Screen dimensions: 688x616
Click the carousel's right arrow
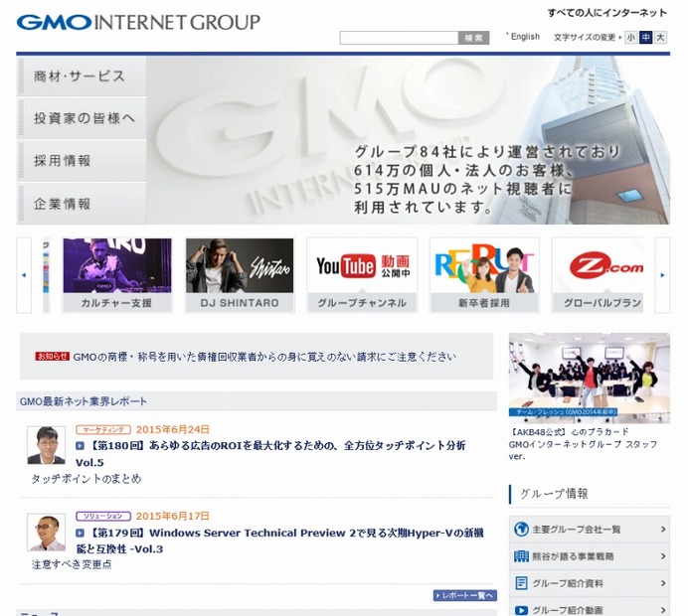662,275
